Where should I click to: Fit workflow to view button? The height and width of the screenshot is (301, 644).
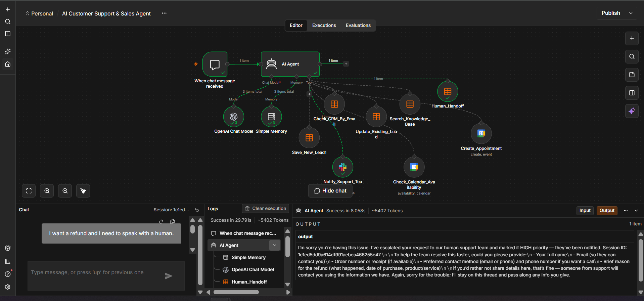29,191
